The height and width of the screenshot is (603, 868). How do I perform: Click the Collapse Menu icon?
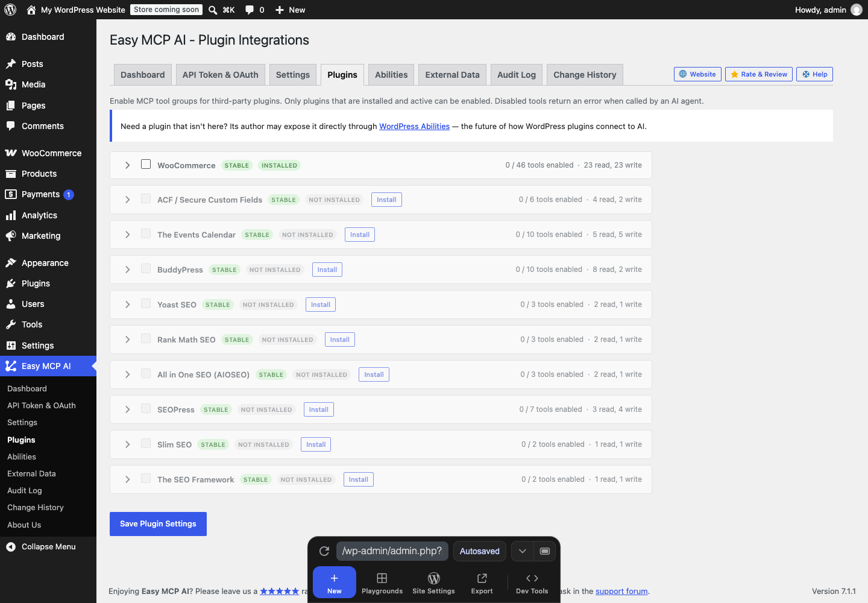(11, 547)
